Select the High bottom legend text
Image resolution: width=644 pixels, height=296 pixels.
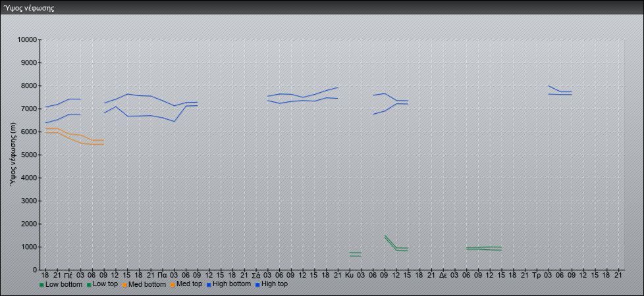point(231,284)
